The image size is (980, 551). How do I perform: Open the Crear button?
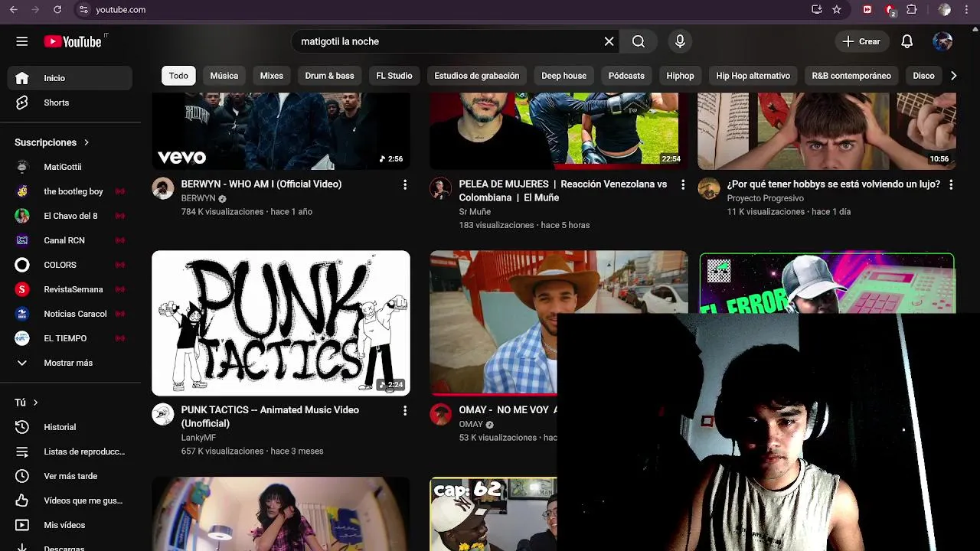(x=861, y=41)
